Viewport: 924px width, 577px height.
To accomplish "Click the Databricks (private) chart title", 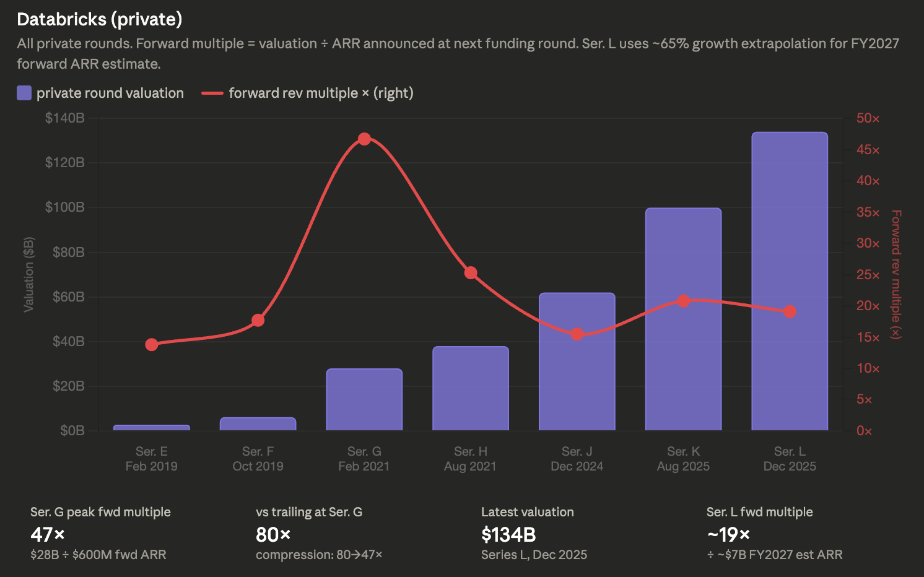I will coord(100,19).
